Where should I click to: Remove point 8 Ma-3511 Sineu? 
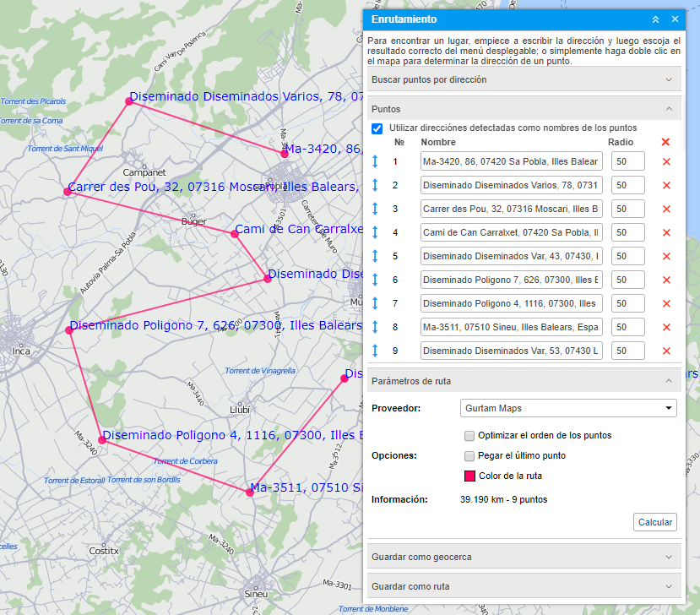tap(666, 328)
